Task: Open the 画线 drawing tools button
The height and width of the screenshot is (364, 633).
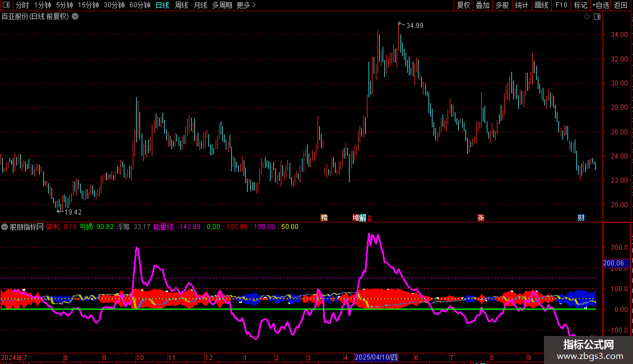Action: (x=541, y=5)
